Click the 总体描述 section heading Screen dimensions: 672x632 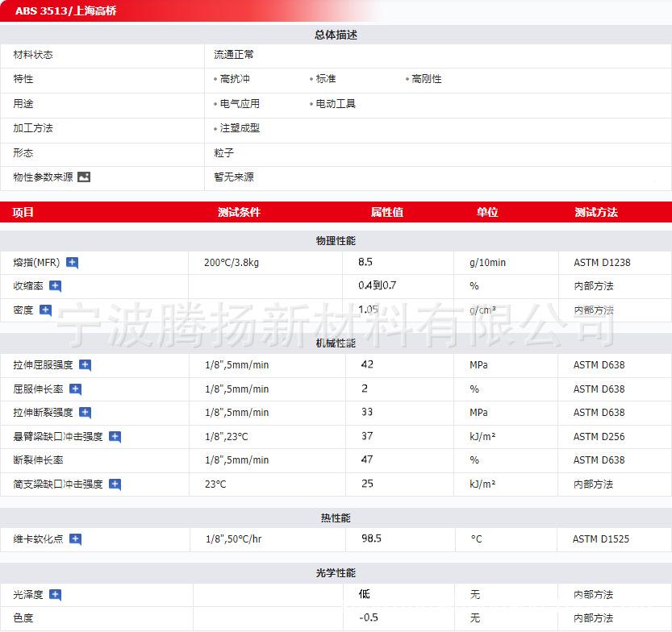coord(336,35)
